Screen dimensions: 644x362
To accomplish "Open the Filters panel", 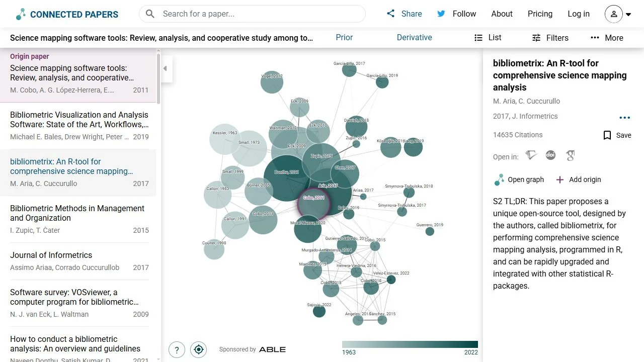I will pos(550,38).
